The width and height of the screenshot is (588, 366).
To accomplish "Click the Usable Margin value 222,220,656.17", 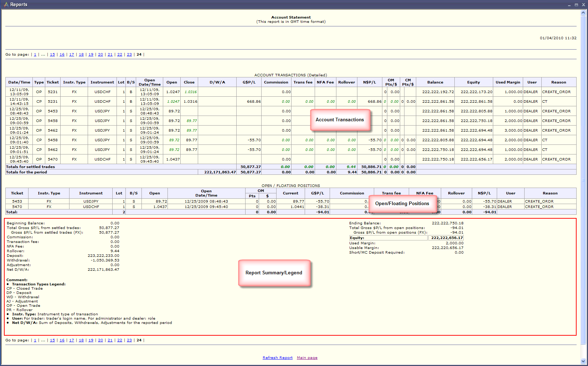I will coord(448,248).
